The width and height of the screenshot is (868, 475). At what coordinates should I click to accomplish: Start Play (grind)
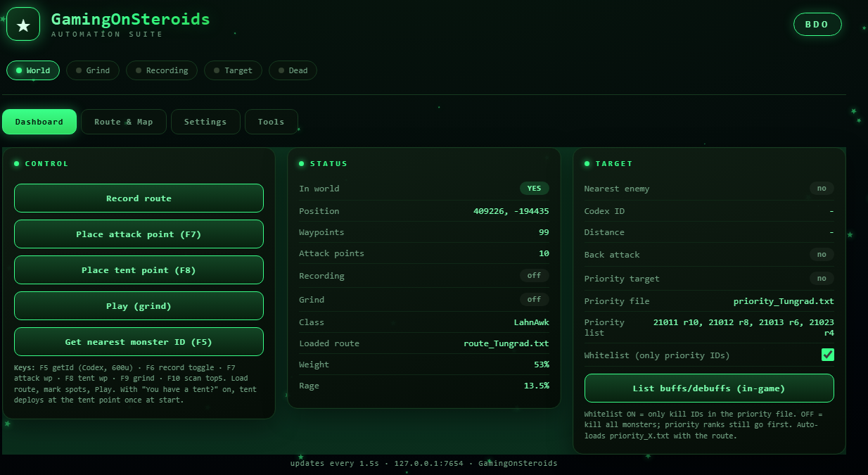(x=139, y=306)
